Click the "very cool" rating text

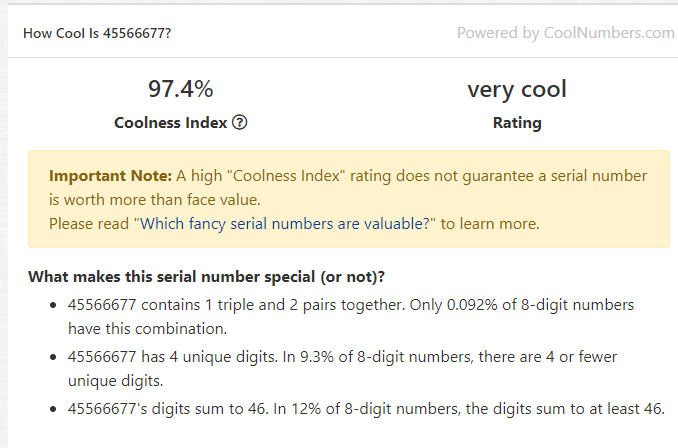pyautogui.click(x=517, y=89)
